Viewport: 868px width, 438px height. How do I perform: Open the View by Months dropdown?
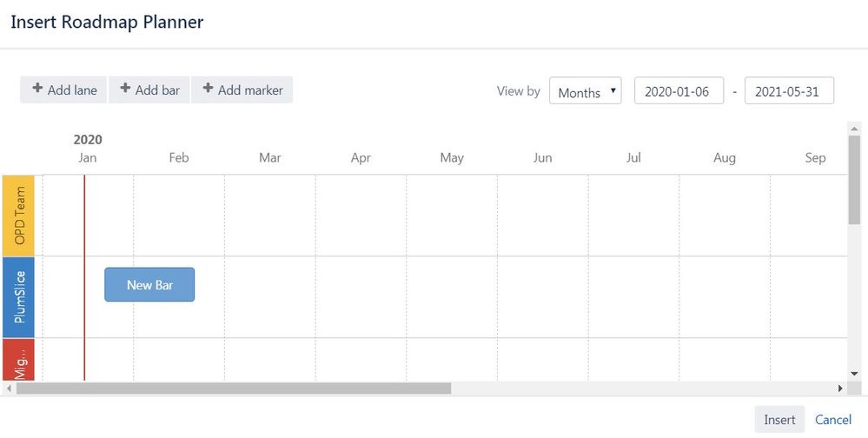pyautogui.click(x=585, y=91)
